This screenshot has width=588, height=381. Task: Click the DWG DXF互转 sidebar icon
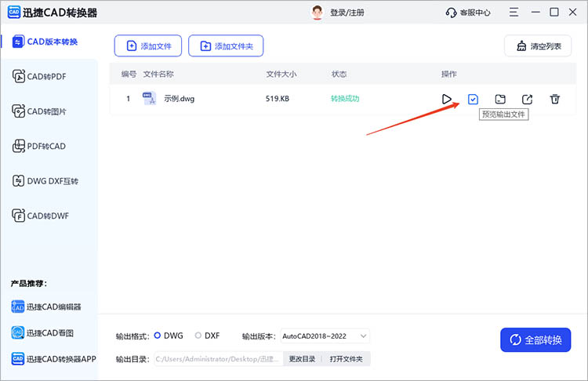point(18,181)
